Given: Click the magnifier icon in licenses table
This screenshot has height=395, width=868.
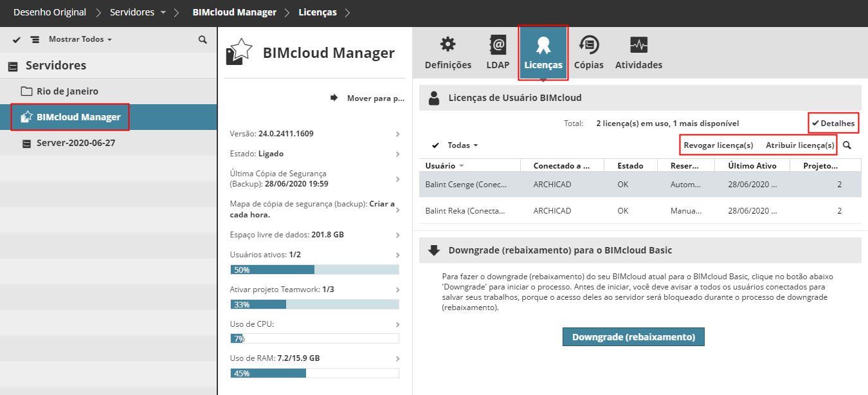Looking at the screenshot, I should coord(847,145).
